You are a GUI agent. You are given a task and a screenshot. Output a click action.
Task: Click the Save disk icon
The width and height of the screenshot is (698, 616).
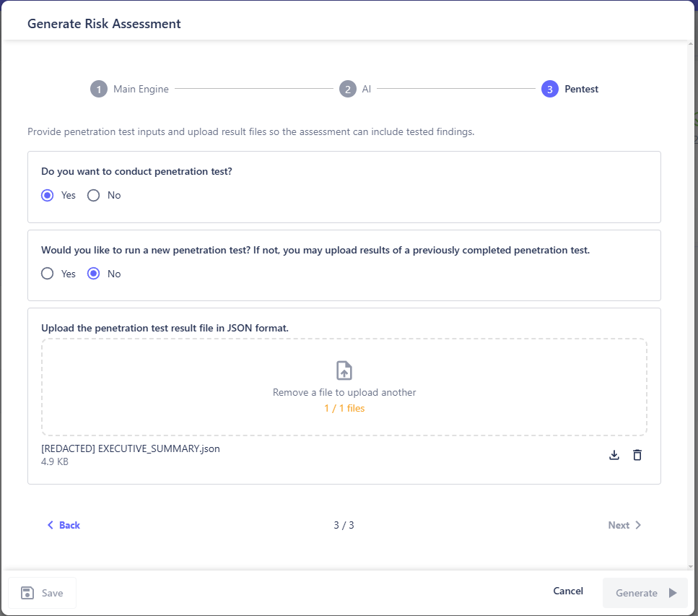pos(27,593)
